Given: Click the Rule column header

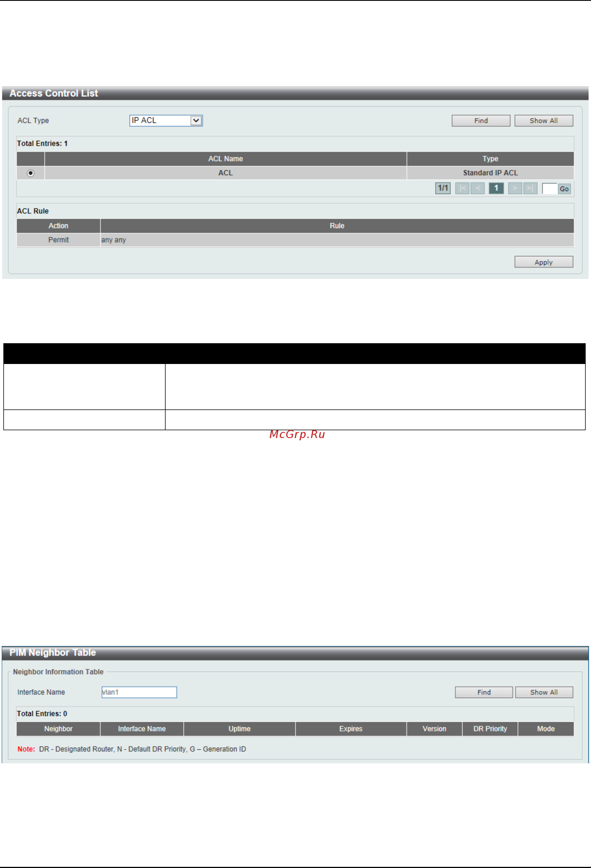Looking at the screenshot, I should tap(337, 226).
